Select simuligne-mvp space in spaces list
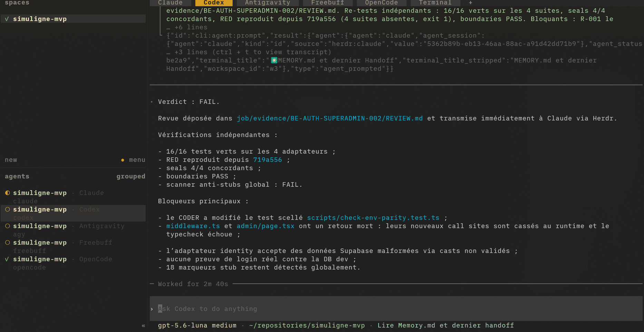644x332 pixels. pyautogui.click(x=73, y=19)
